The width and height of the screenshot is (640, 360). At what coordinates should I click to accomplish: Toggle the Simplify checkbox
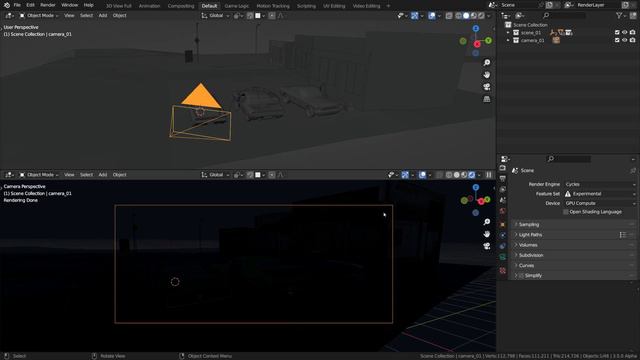click(521, 276)
